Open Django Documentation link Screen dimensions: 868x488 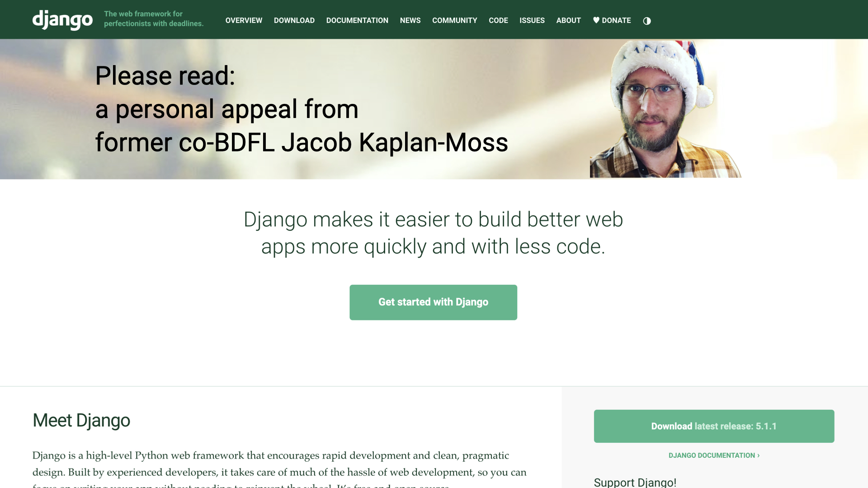tap(713, 455)
